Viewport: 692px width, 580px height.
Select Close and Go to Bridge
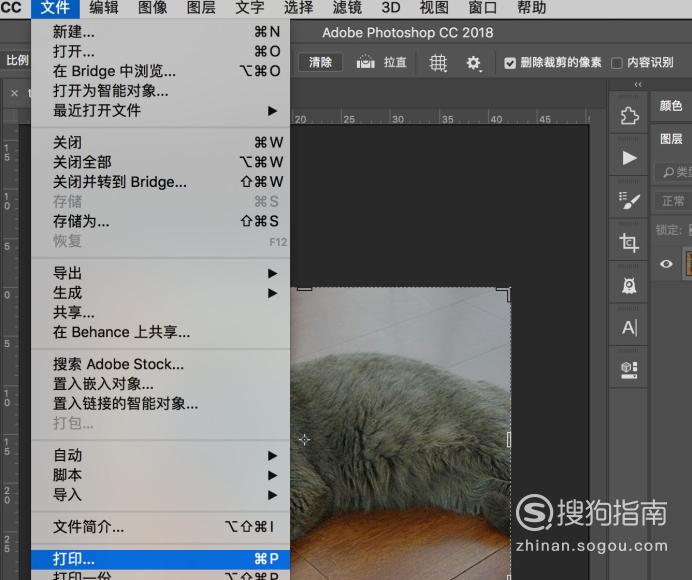coord(161,182)
